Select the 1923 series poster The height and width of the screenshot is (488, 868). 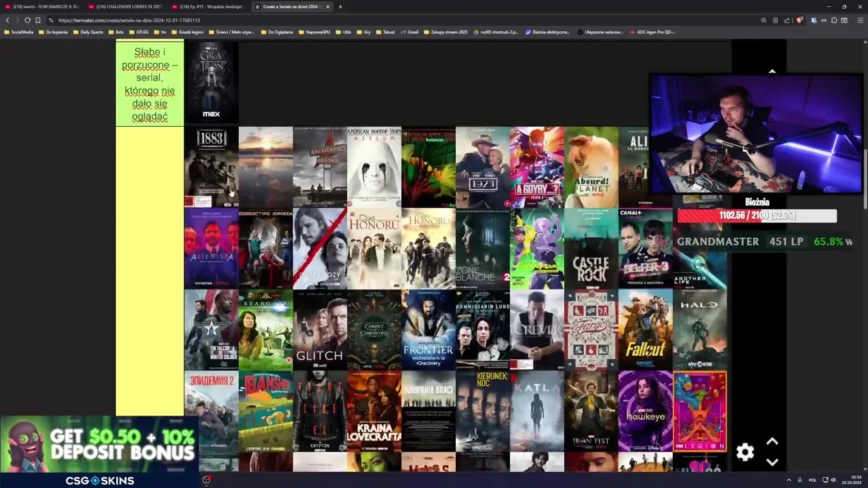click(482, 167)
